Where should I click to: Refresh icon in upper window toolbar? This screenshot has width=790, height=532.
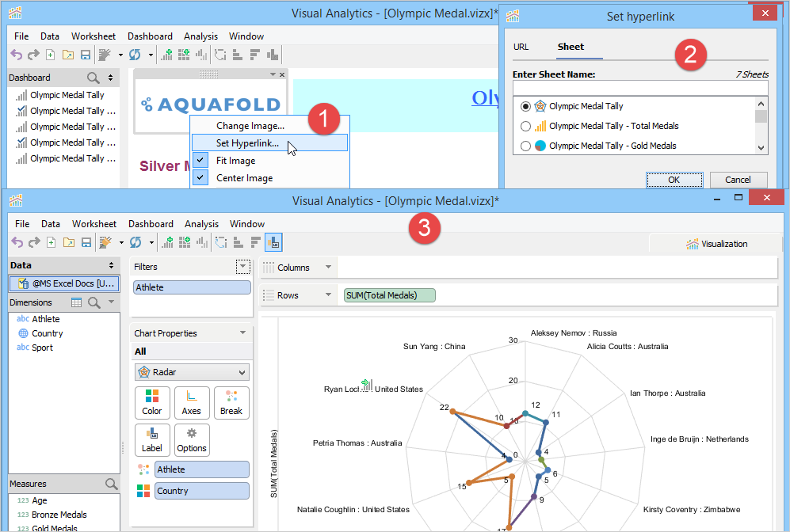click(x=135, y=55)
